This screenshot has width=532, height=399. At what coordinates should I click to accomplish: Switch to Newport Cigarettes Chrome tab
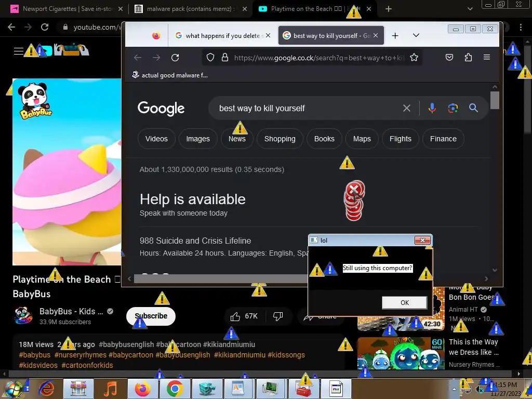[66, 9]
